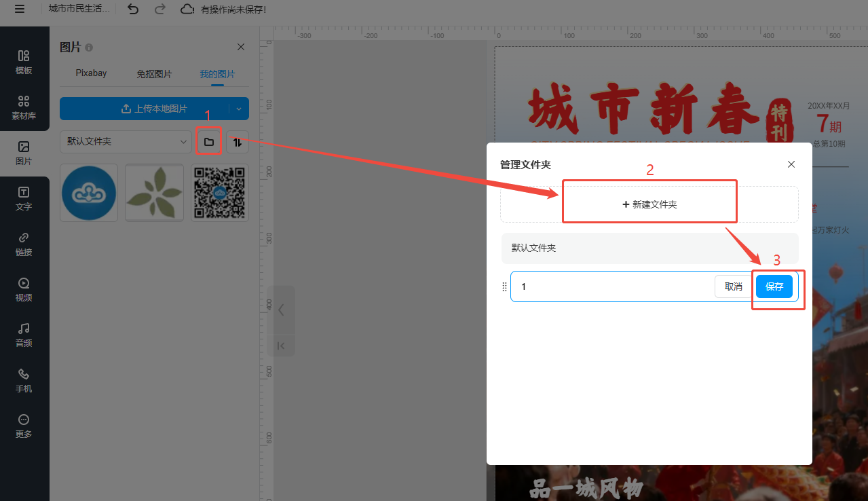
Task: Click the undo arrow icon
Action: pyautogui.click(x=133, y=9)
